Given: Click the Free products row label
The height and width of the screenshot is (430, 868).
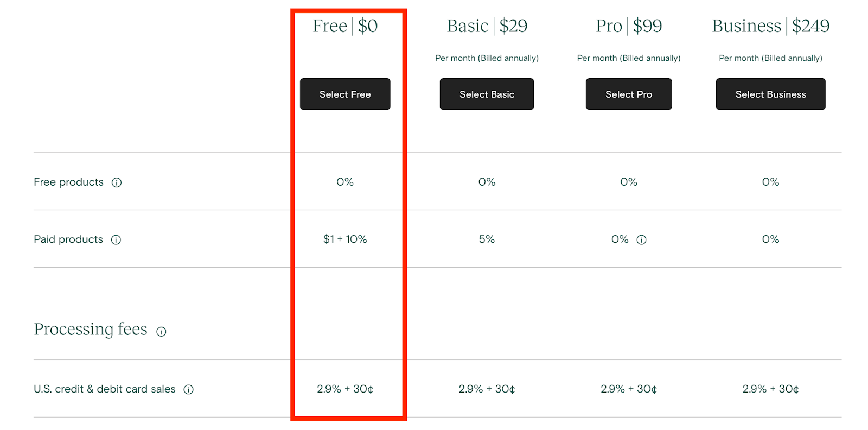Looking at the screenshot, I should pos(68,182).
